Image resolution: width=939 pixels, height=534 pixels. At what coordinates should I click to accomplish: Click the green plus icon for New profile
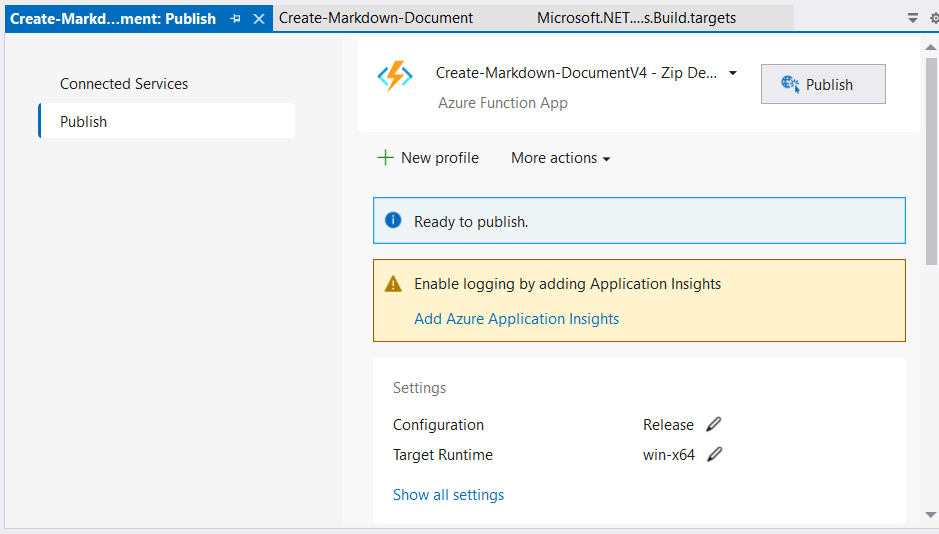pyautogui.click(x=385, y=157)
